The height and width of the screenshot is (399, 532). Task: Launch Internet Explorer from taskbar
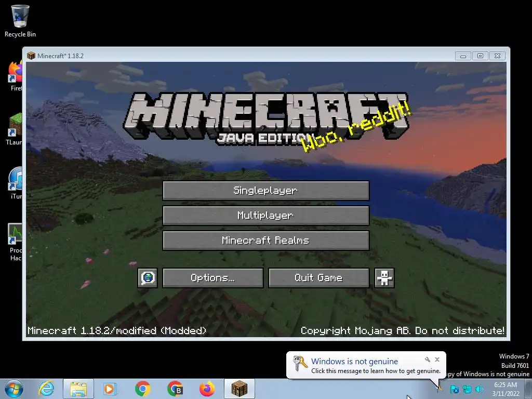(x=46, y=389)
